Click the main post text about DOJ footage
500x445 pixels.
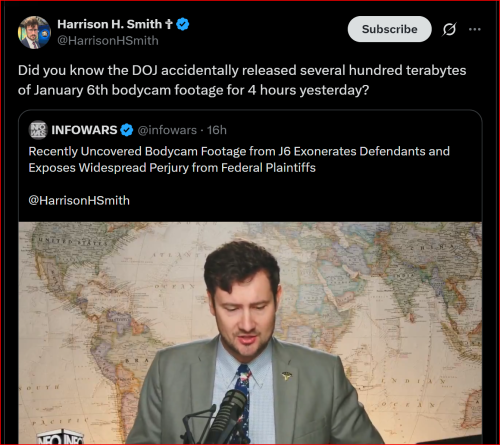242,80
